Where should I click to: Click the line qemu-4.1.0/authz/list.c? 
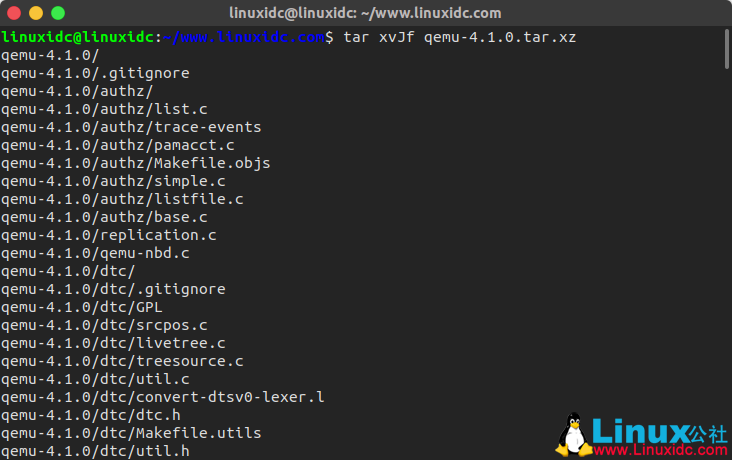pyautogui.click(x=104, y=109)
